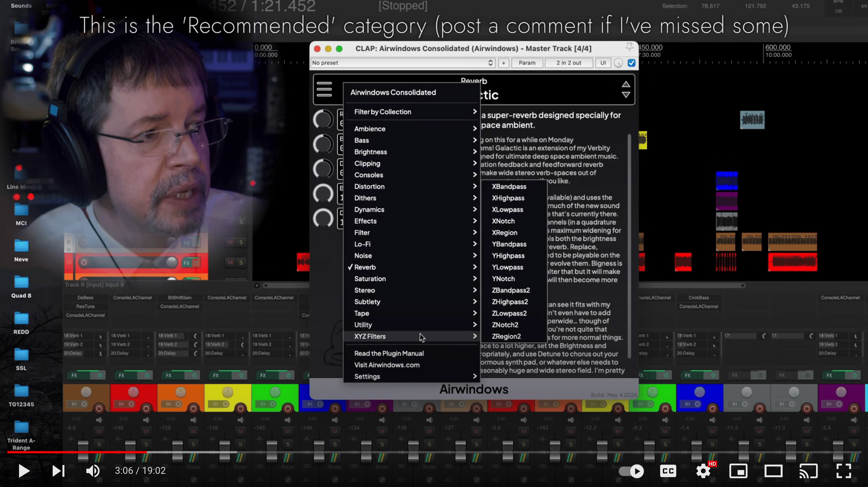Click Visit Airwindows.com
Image resolution: width=868 pixels, height=487 pixels.
(x=412, y=365)
